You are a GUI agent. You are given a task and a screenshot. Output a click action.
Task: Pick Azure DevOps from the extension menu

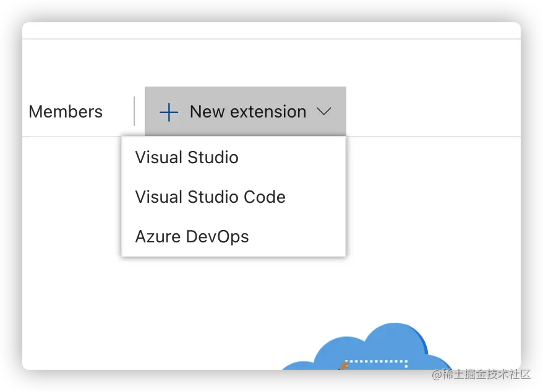coord(192,236)
